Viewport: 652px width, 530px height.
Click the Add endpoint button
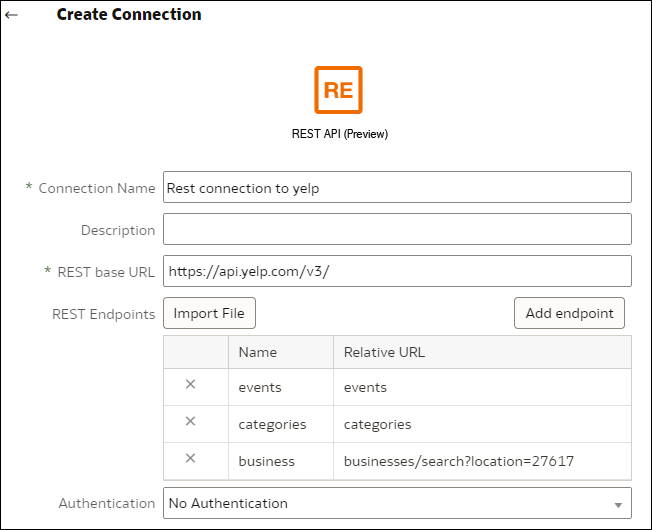click(x=569, y=313)
